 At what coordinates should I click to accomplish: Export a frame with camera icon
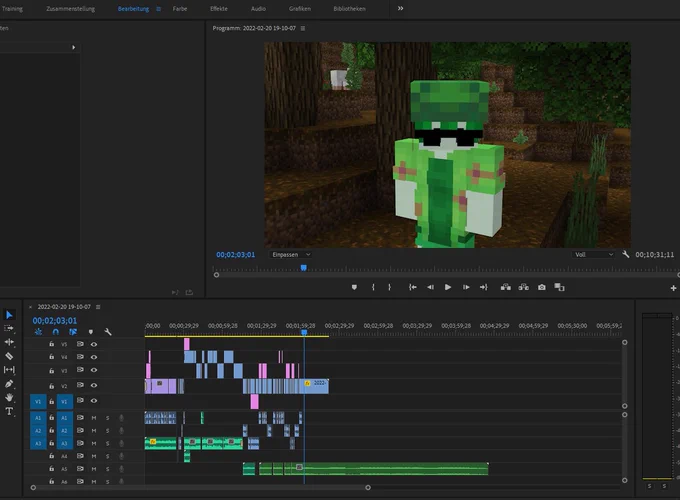(542, 287)
